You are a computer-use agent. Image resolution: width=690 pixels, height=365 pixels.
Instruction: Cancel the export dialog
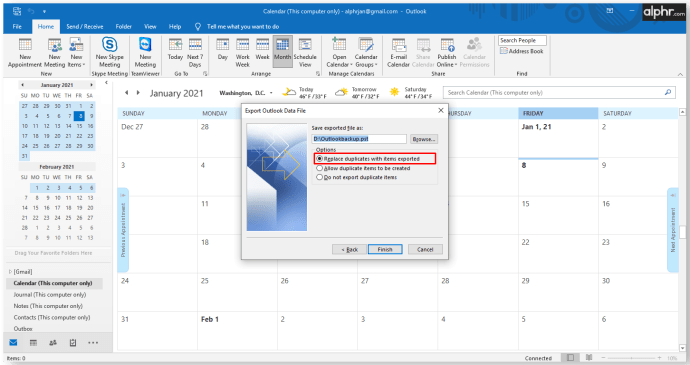pyautogui.click(x=425, y=249)
